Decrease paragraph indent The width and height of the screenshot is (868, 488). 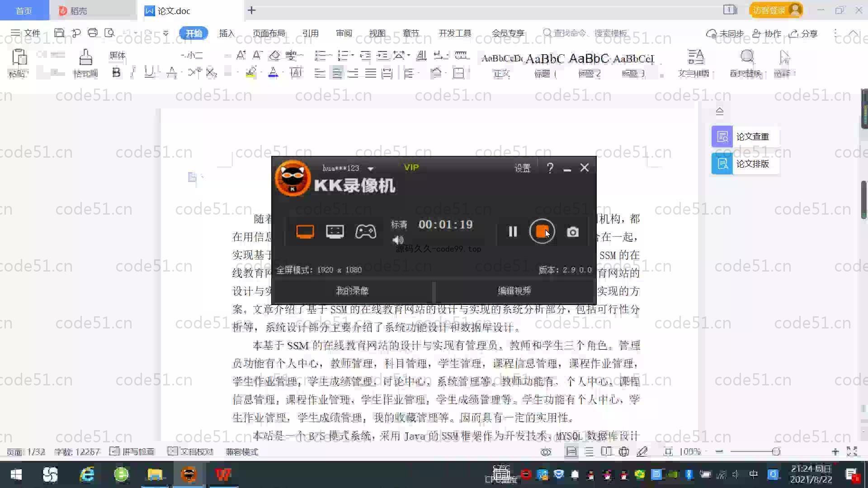coord(365,56)
